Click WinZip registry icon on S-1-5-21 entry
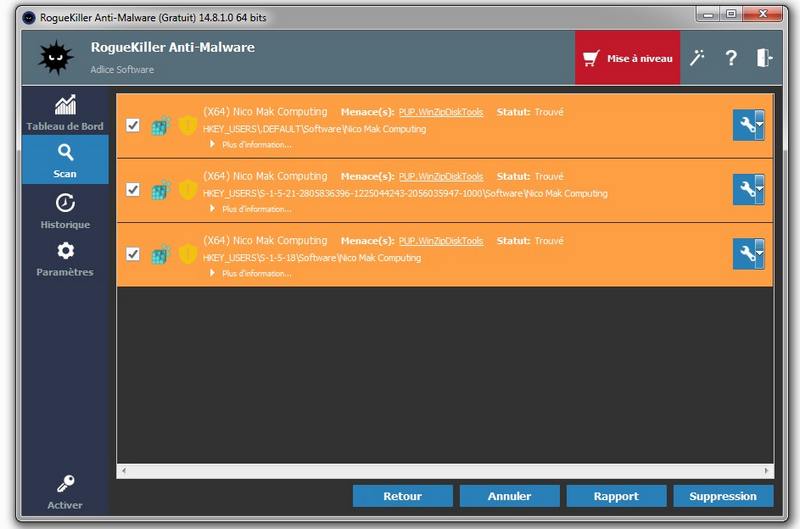Screen dimensions: 800x529 (x=160, y=190)
